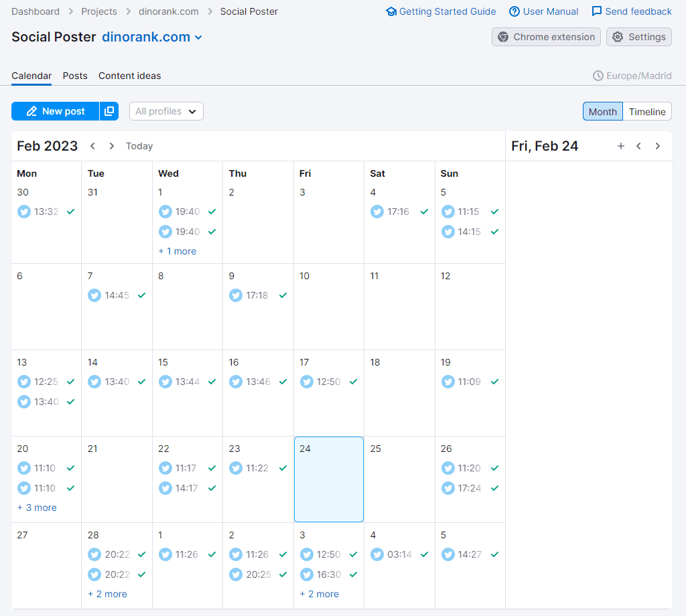The image size is (686, 616).
Task: Create a New post
Action: pyautogui.click(x=55, y=111)
